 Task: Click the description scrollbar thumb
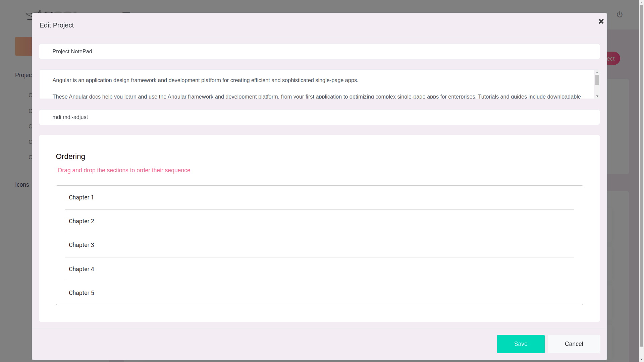coord(597,80)
